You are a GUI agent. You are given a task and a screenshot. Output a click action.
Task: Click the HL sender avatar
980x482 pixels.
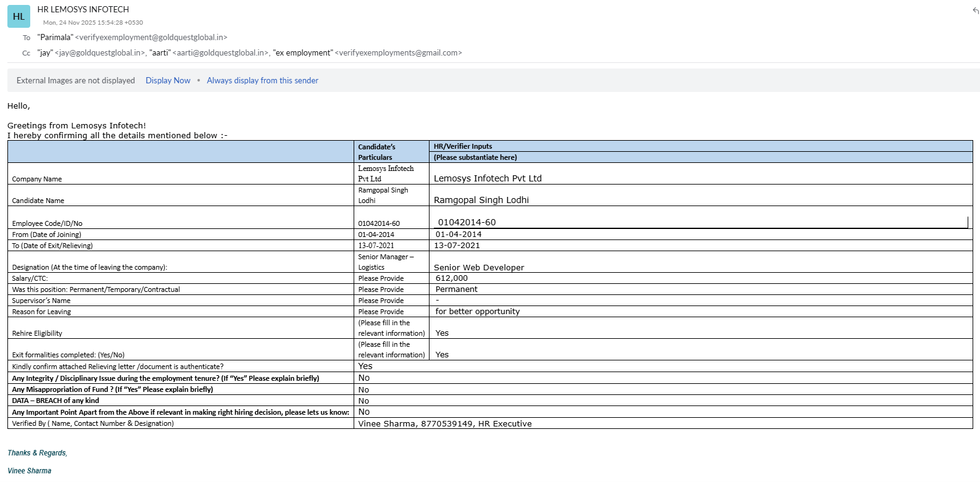[19, 17]
